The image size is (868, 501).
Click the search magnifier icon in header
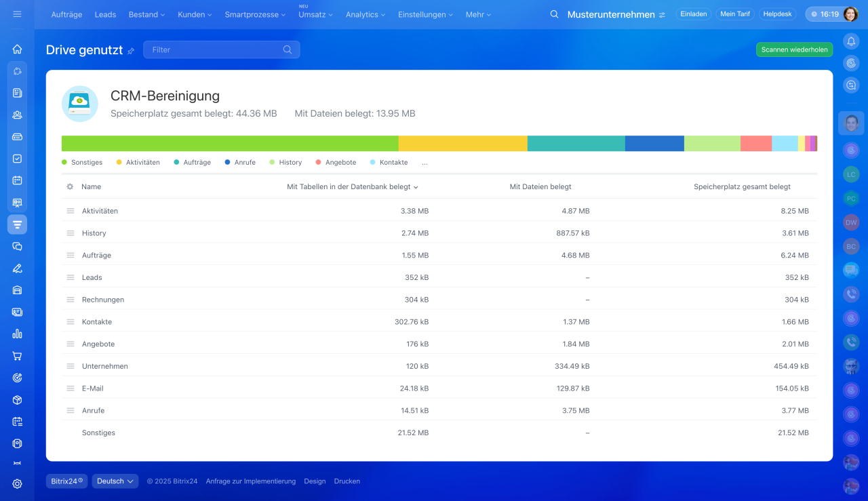tap(554, 14)
